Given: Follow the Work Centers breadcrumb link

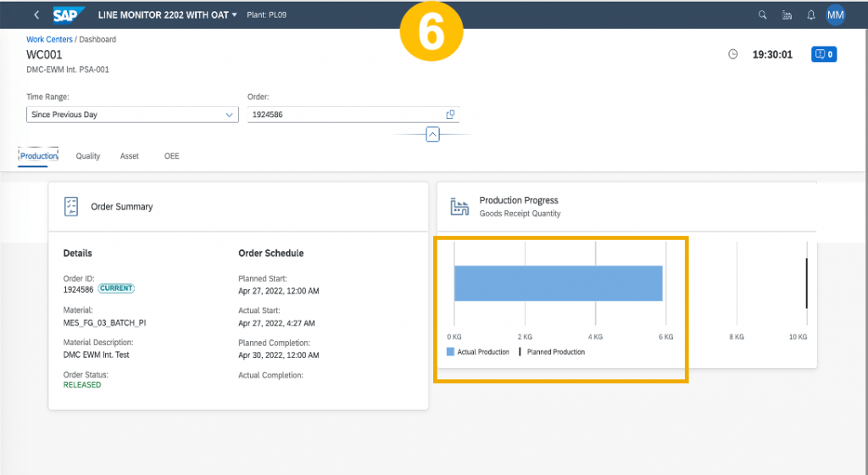Looking at the screenshot, I should [49, 39].
